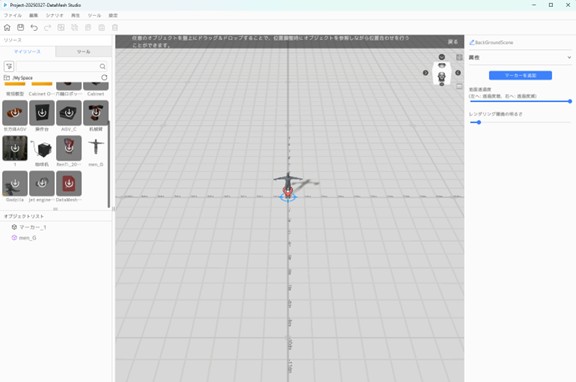Click the search magnifier icon in resources

[x=102, y=66]
